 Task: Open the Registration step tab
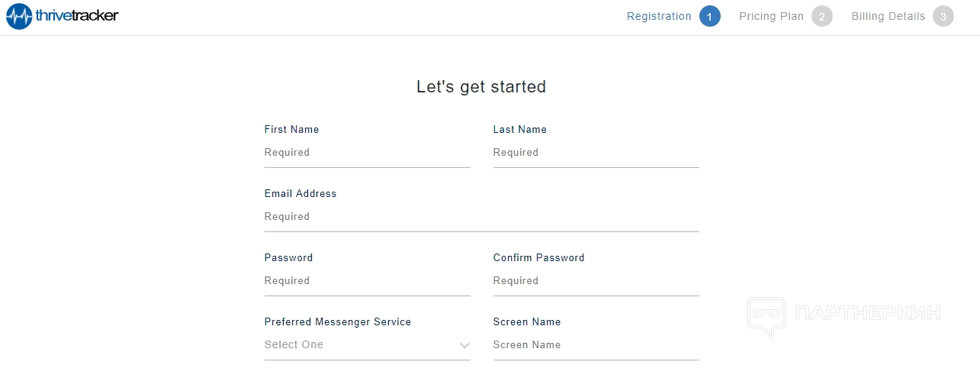[659, 16]
